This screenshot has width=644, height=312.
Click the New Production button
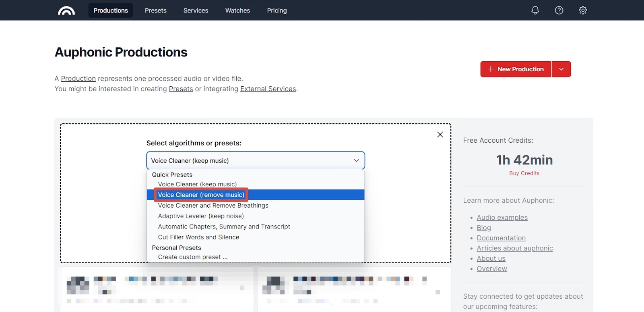[x=516, y=69]
